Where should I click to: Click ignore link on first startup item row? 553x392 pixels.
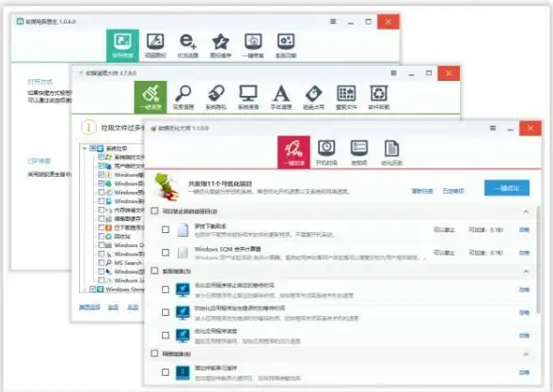(524, 229)
